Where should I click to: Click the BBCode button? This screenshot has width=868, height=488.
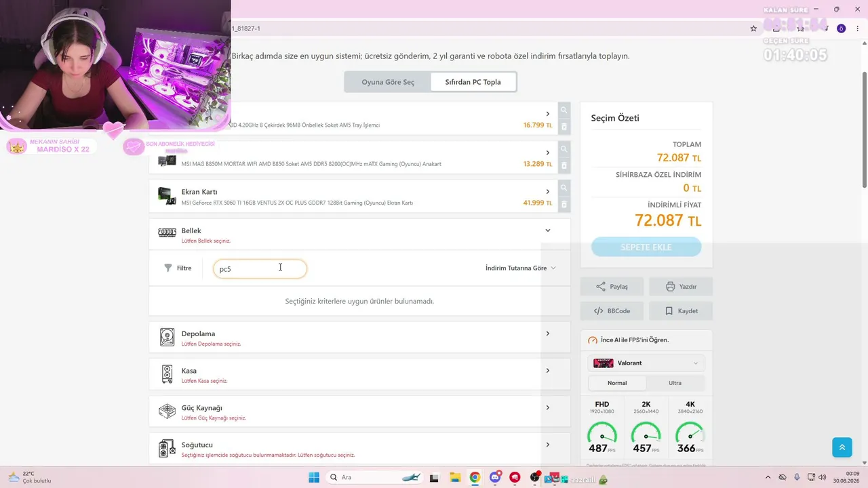[x=612, y=311]
